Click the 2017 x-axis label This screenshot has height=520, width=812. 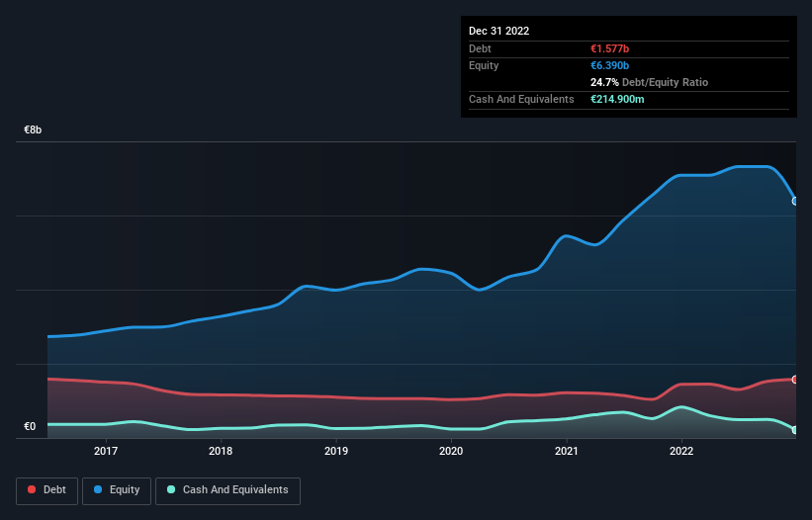[106, 451]
